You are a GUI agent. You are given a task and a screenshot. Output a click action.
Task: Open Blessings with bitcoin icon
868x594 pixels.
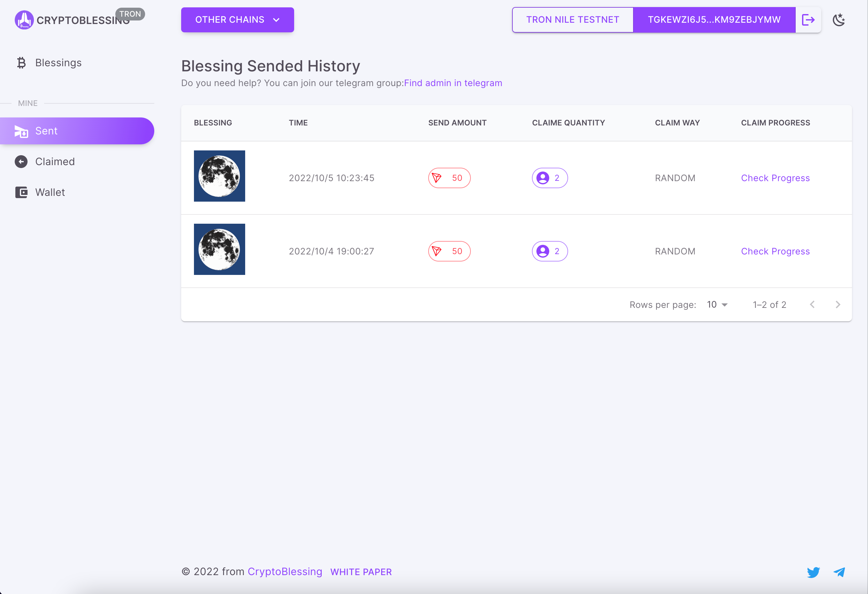pyautogui.click(x=58, y=63)
